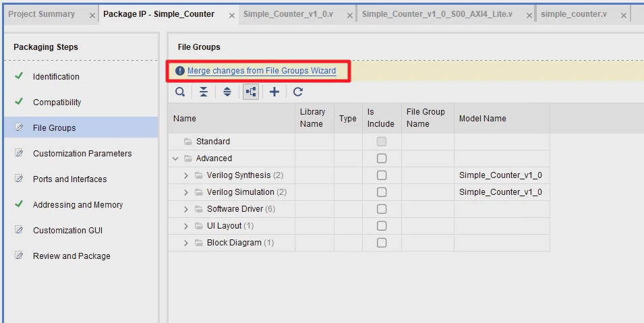This screenshot has width=644, height=323.
Task: Select the Standard tree row label
Action: (212, 142)
